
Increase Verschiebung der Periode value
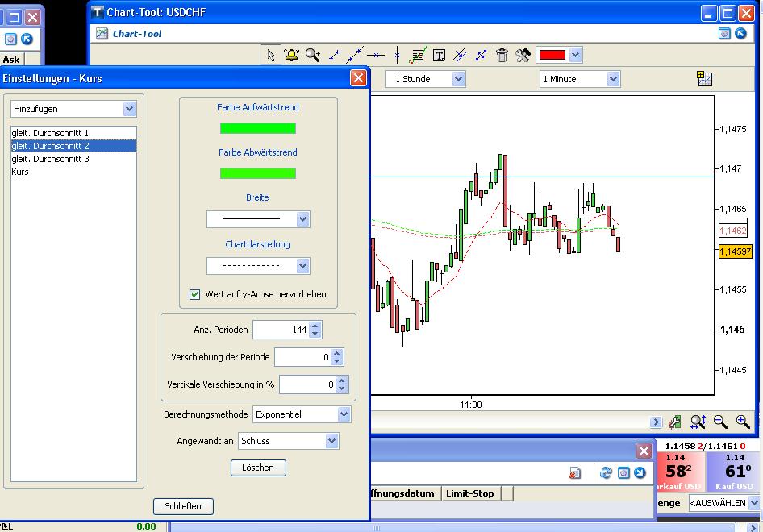(336, 353)
